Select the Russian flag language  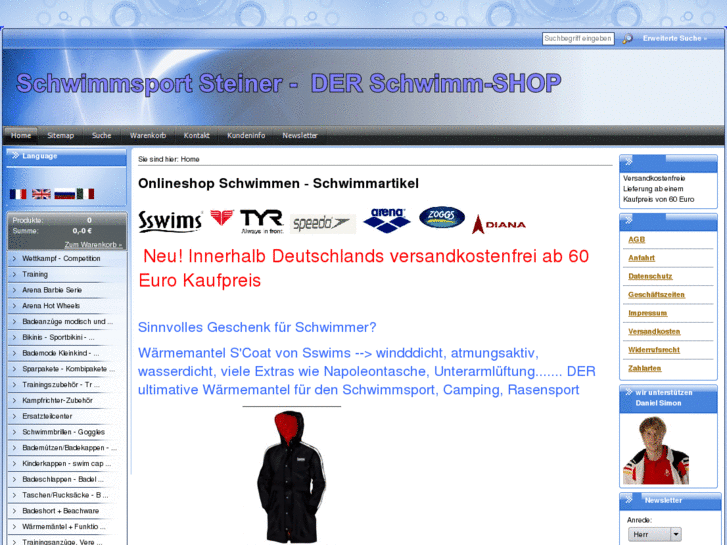point(64,194)
